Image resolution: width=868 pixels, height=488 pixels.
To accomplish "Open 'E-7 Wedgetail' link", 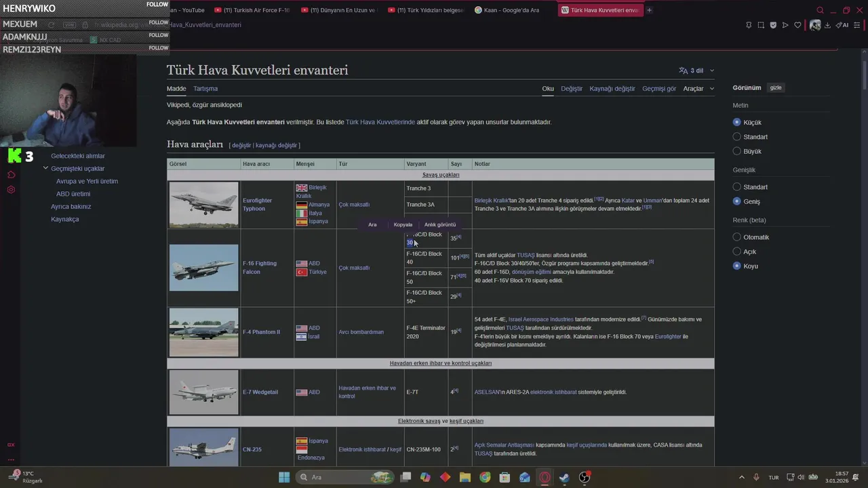I will (x=260, y=392).
